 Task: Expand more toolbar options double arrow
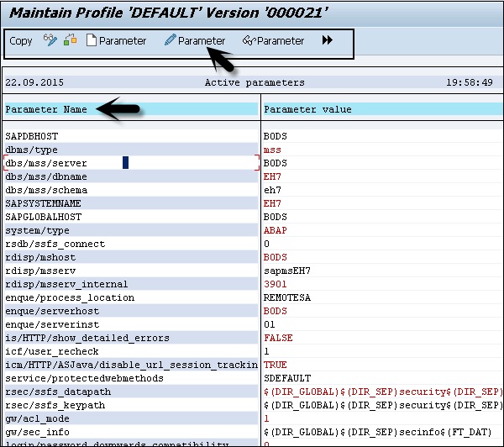coord(327,40)
